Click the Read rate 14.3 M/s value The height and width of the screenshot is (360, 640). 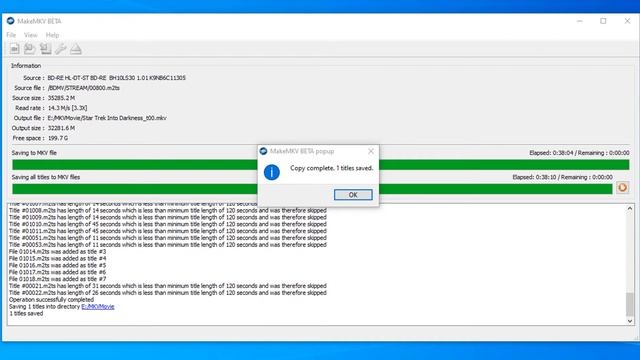pos(67,108)
